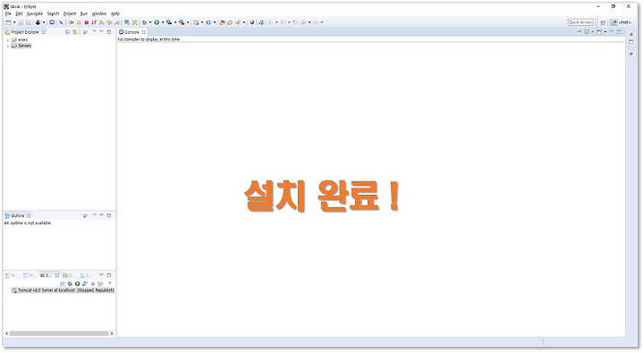The width and height of the screenshot is (644, 353).
Task: Click Open Console icon in Console toolbar
Action: click(599, 32)
